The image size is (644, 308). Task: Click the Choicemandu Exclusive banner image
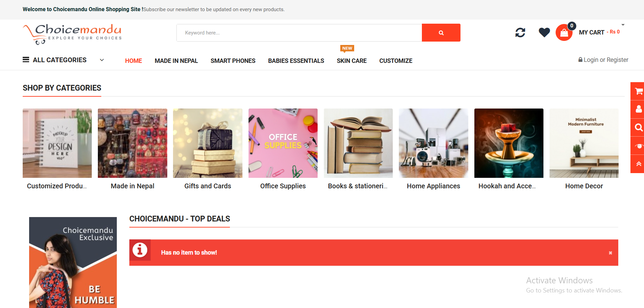tap(73, 262)
